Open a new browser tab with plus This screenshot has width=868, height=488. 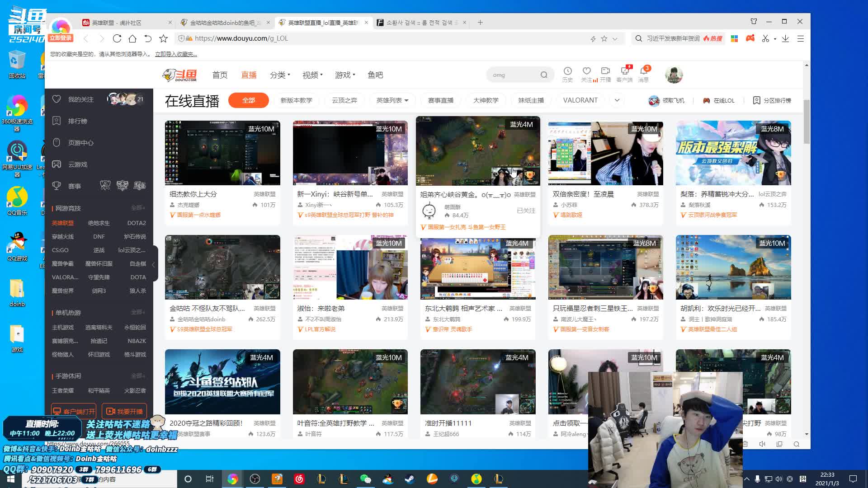tap(480, 22)
